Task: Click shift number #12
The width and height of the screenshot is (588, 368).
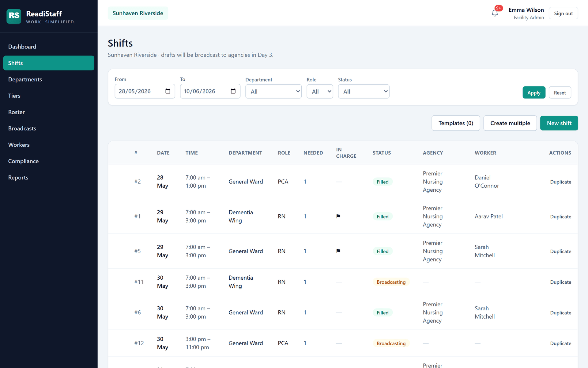Action: pos(139,343)
